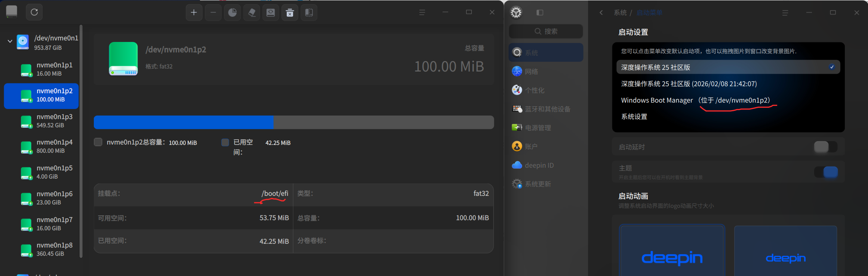Click the eraser format toolbar icon

252,13
